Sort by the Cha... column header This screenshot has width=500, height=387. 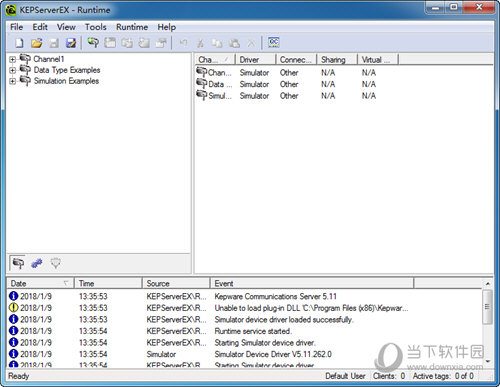pos(215,60)
